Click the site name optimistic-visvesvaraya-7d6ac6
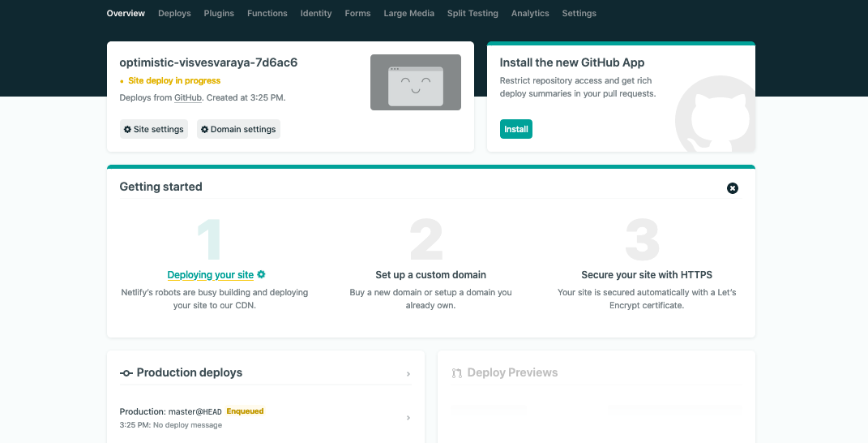The image size is (868, 443). click(x=209, y=62)
